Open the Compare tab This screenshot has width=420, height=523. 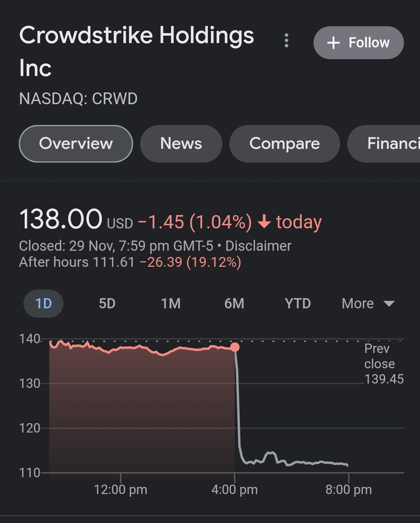click(x=285, y=144)
